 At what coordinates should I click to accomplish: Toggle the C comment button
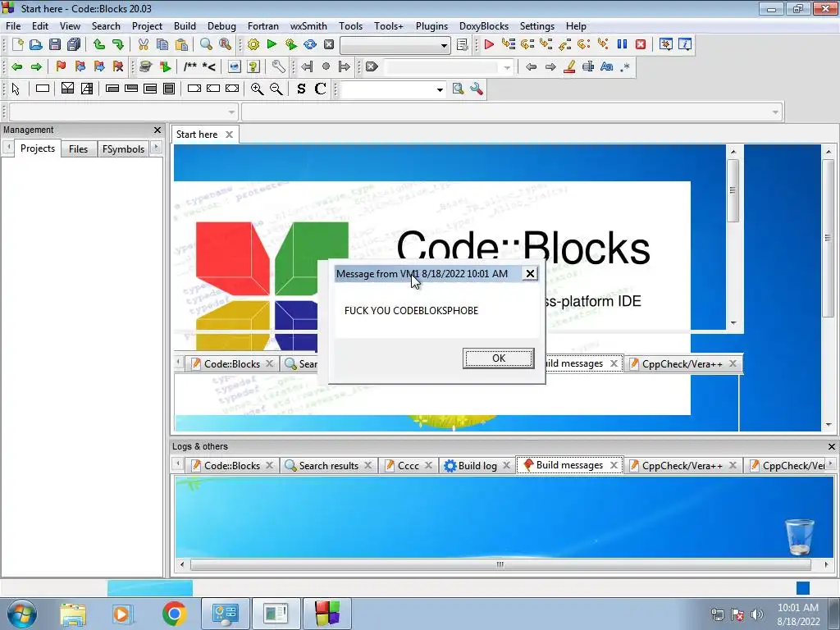click(321, 89)
